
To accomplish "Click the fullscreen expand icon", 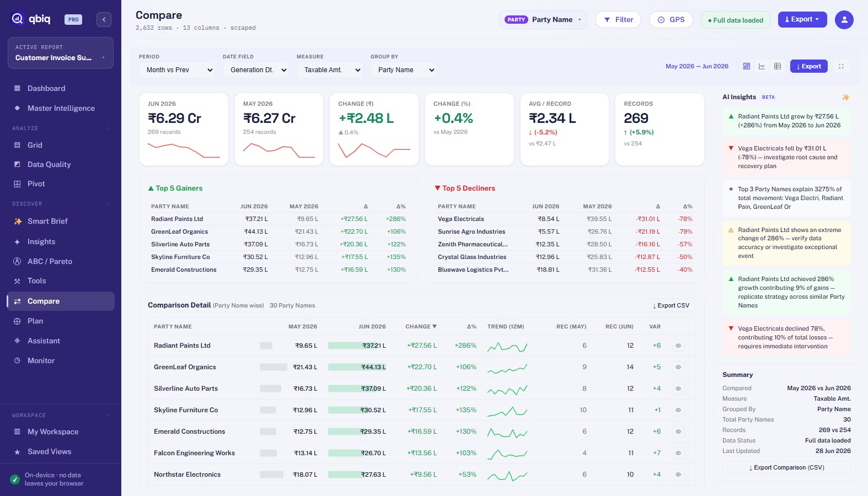I will click(x=841, y=66).
